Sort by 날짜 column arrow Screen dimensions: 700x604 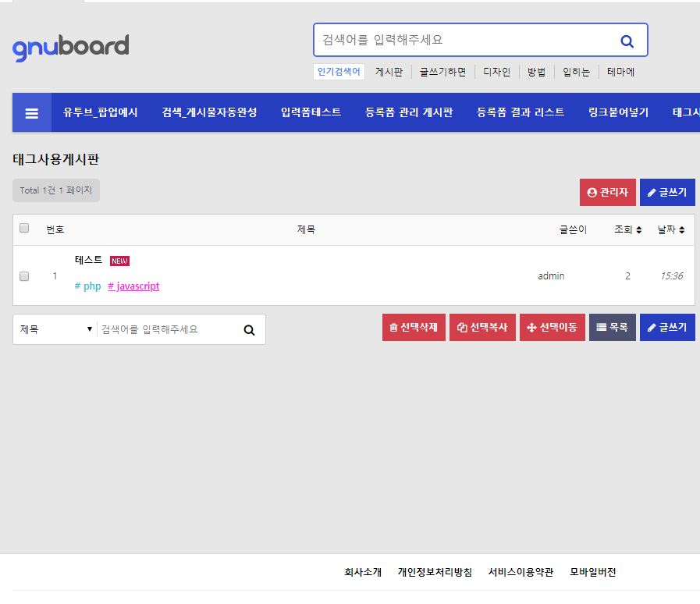pos(682,230)
